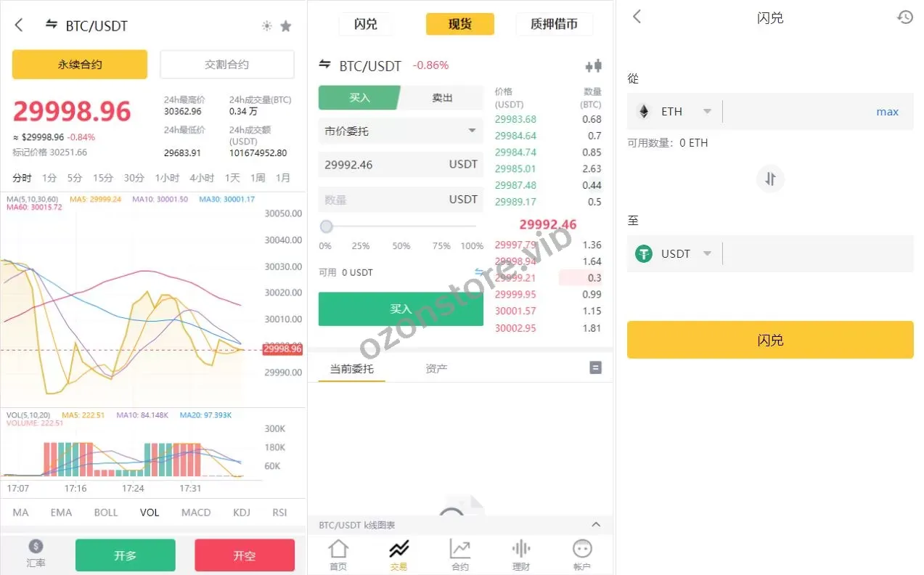The height and width of the screenshot is (575, 924).
Task: Open 理财 finance icon in bottom bar
Action: [521, 555]
